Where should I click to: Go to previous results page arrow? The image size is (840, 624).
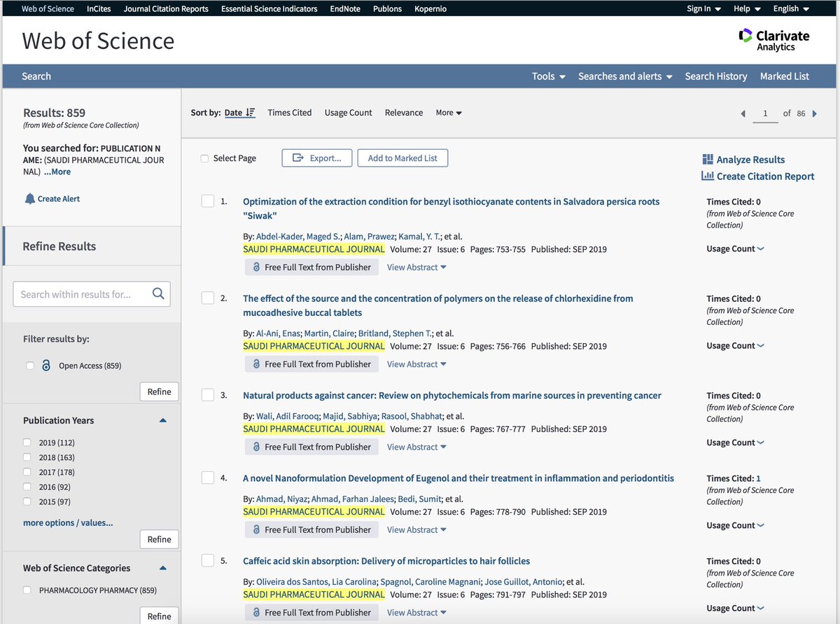tap(743, 113)
